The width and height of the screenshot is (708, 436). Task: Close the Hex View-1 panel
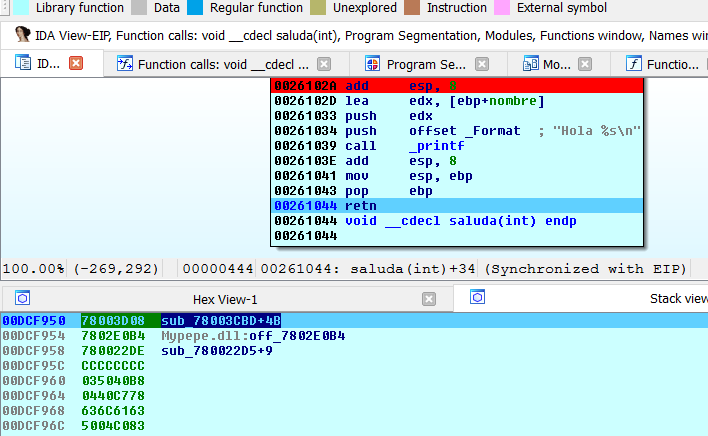pyautogui.click(x=429, y=299)
